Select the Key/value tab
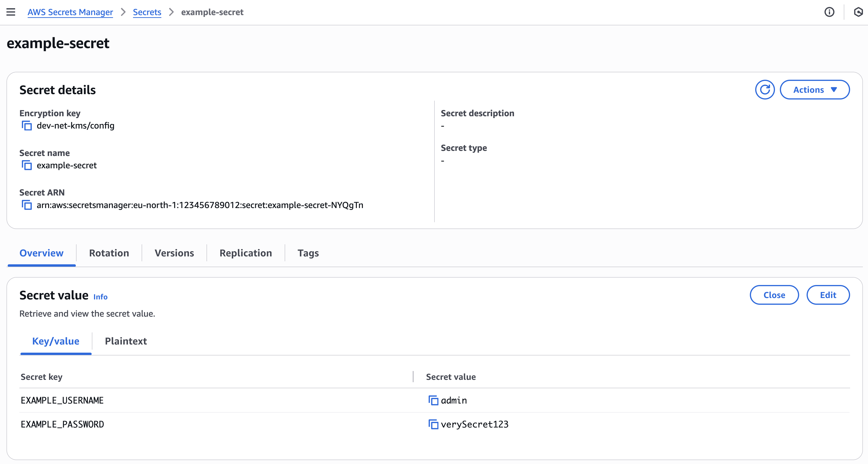The image size is (868, 464). [x=56, y=341]
